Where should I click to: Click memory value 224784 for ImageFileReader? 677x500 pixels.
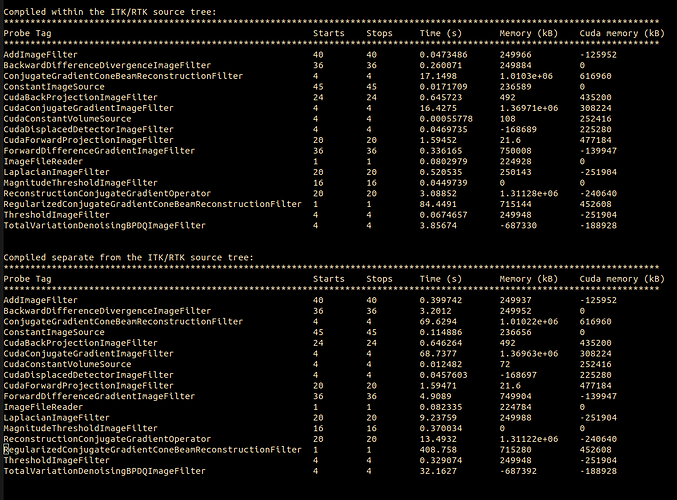pyautogui.click(x=516, y=407)
